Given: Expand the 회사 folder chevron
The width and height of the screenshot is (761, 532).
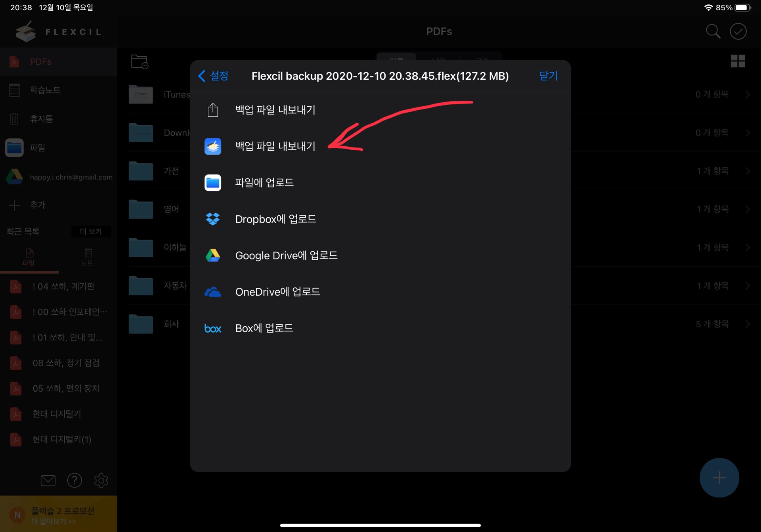Looking at the screenshot, I should (748, 324).
